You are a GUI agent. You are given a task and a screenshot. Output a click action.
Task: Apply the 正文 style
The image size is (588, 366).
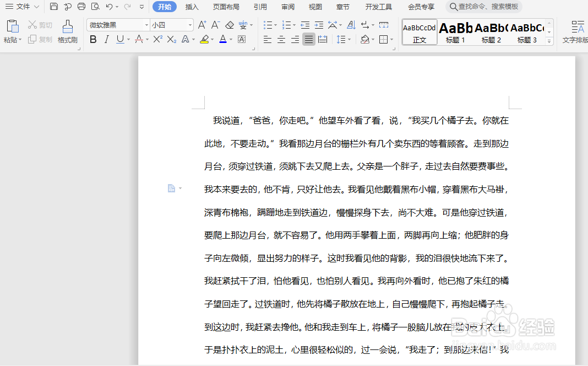[420, 33]
